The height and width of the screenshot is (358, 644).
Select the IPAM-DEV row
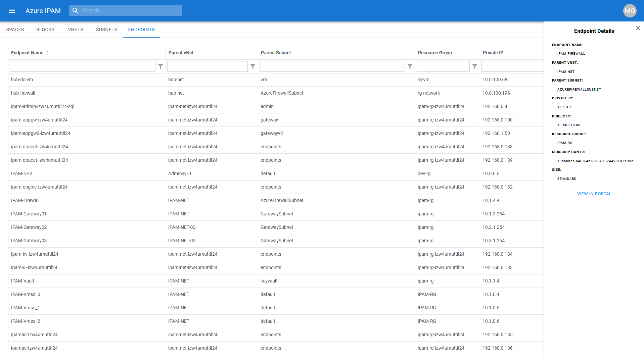276,173
